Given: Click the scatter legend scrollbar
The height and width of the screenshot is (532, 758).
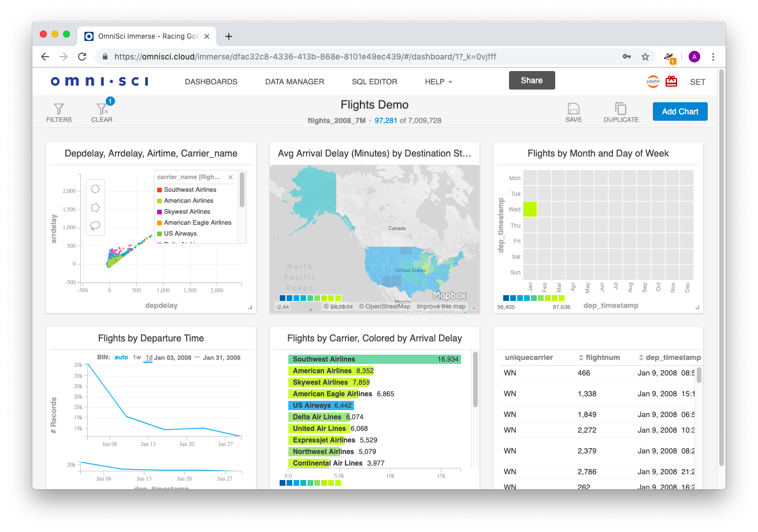Looking at the screenshot, I should pos(242,189).
